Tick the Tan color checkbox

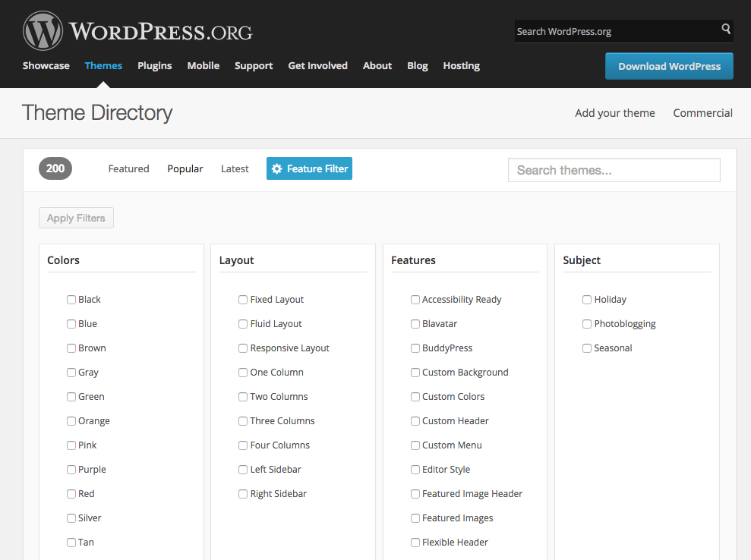71,543
